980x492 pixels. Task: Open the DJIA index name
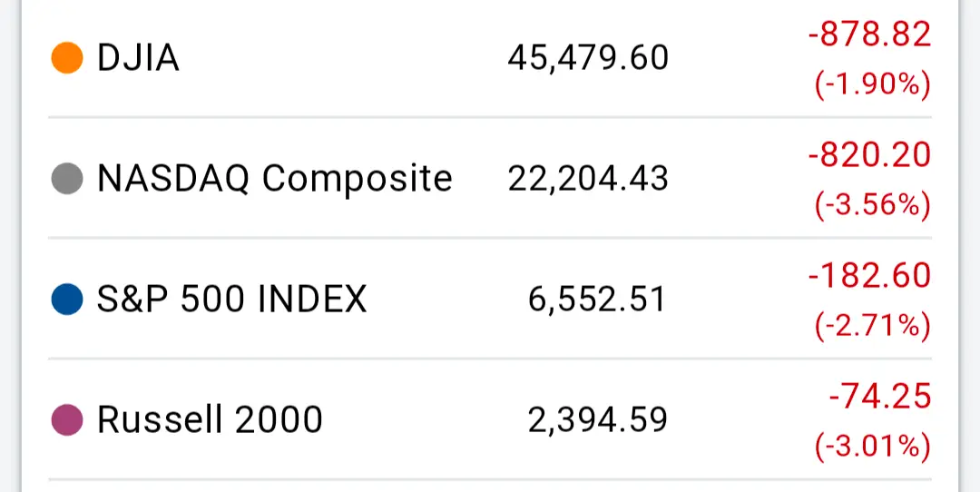[x=138, y=59]
